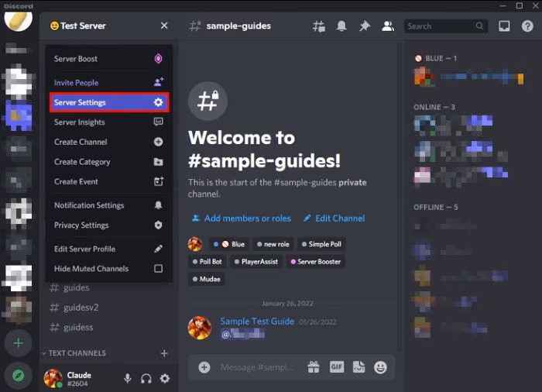Click the Simple Poll role chip

click(x=321, y=244)
